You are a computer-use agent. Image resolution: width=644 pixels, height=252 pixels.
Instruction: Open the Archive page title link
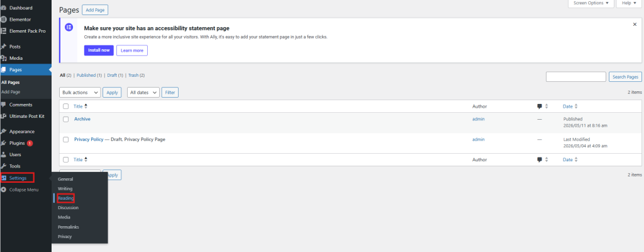point(82,119)
